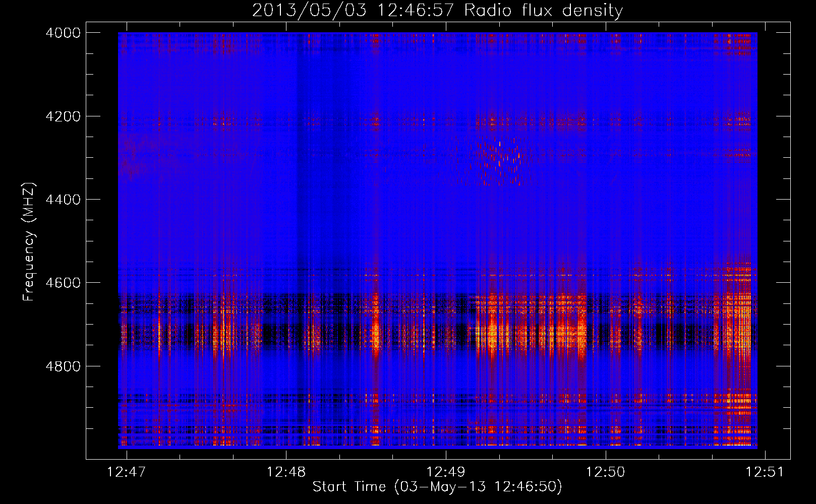Select the 4200 frequency axis label

tap(63, 116)
